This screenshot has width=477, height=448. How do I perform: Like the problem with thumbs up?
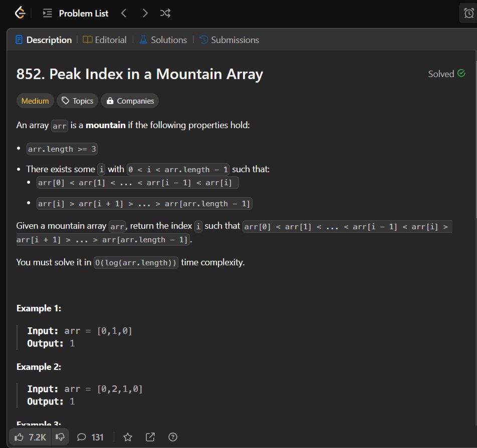(x=30, y=437)
